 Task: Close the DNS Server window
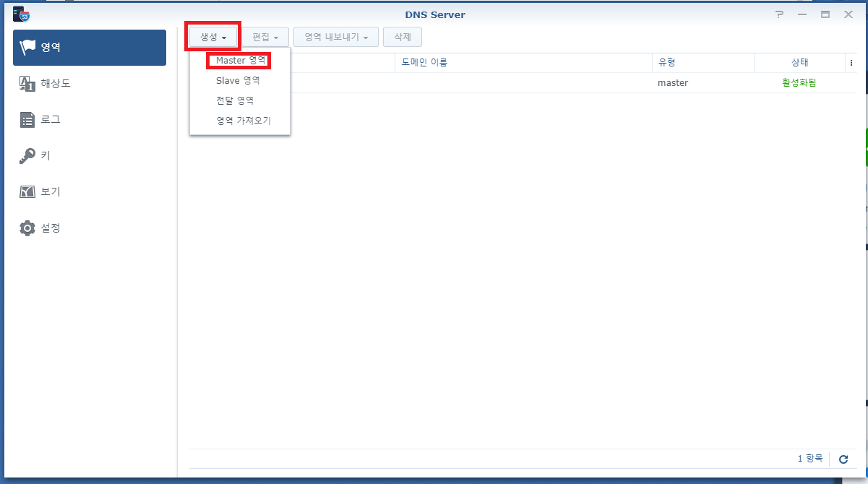(x=848, y=14)
